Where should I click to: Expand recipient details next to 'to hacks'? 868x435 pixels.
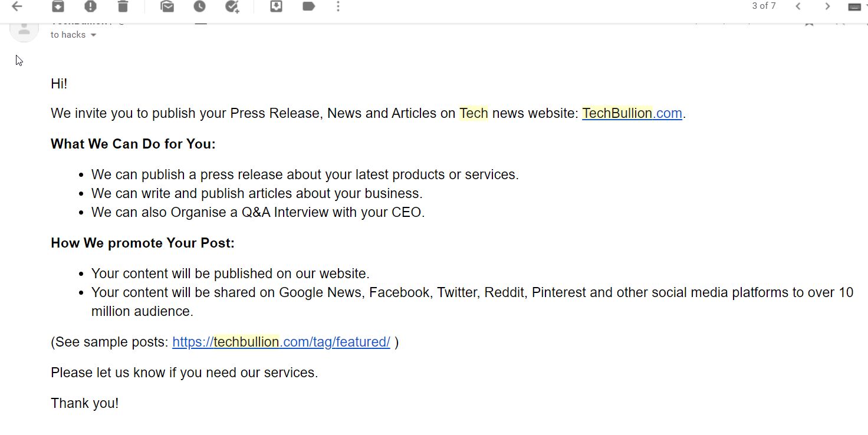click(x=93, y=35)
